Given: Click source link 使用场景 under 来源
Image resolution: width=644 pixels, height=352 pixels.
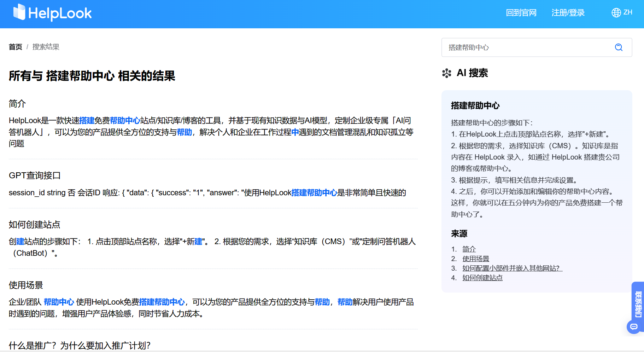Looking at the screenshot, I should [x=476, y=259].
